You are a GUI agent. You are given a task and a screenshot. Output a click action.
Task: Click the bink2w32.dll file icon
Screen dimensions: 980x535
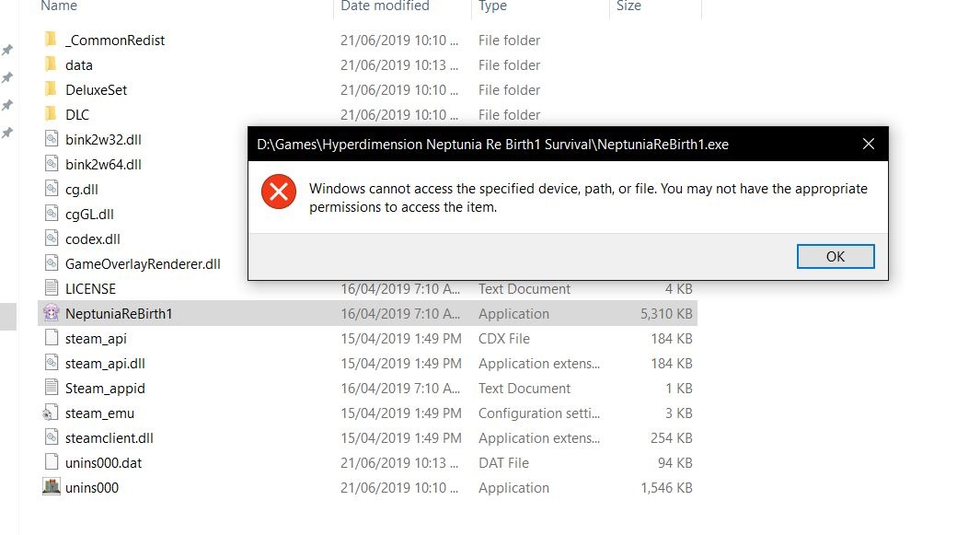pos(52,139)
